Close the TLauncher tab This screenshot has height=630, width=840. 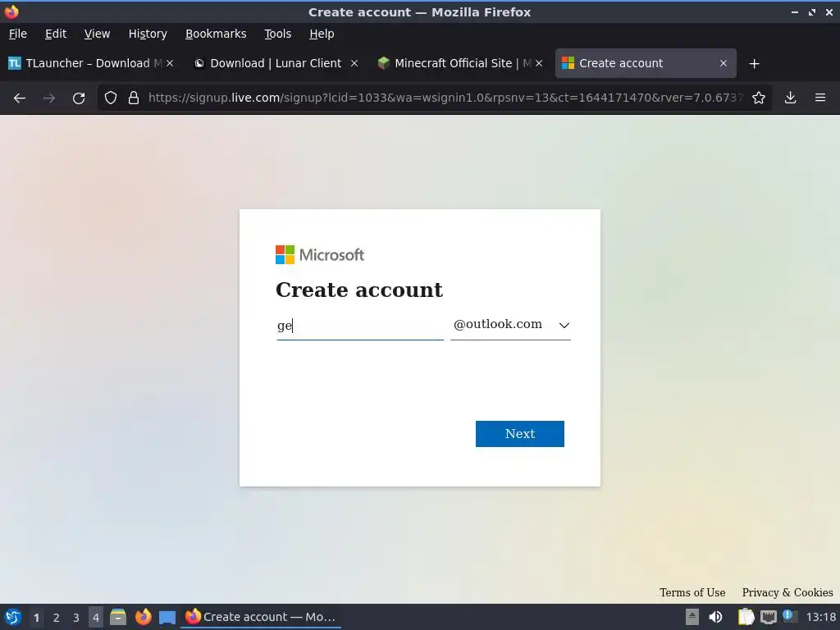(x=170, y=63)
